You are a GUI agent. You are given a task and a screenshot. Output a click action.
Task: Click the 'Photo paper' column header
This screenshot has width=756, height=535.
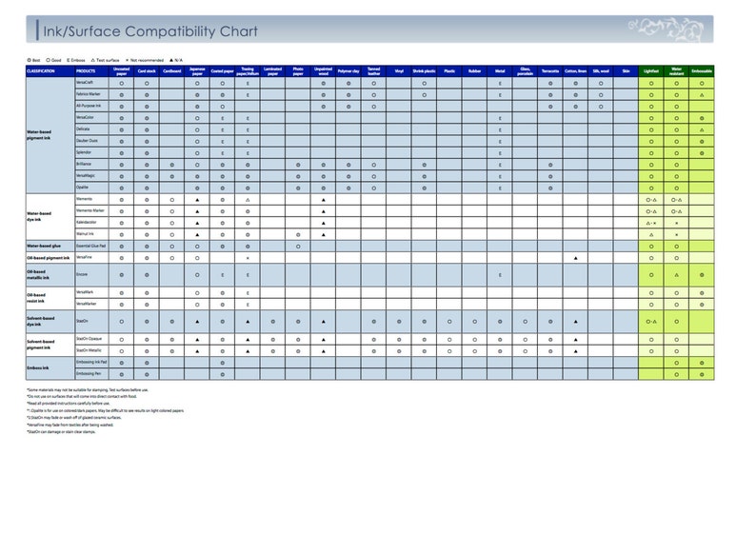pos(298,71)
